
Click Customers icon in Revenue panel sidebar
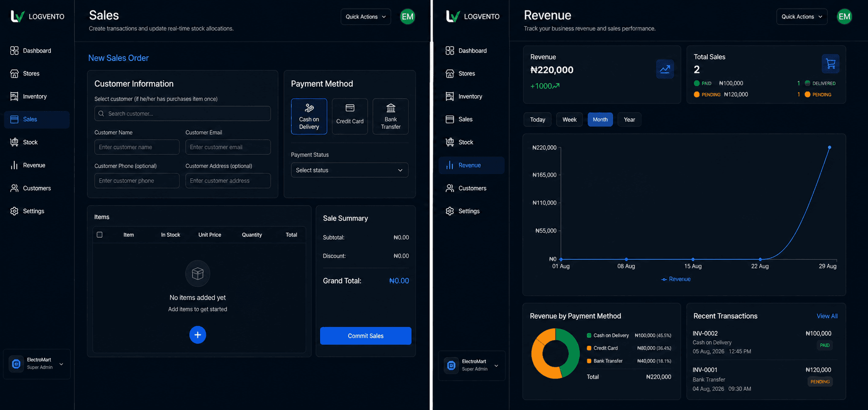click(x=450, y=188)
